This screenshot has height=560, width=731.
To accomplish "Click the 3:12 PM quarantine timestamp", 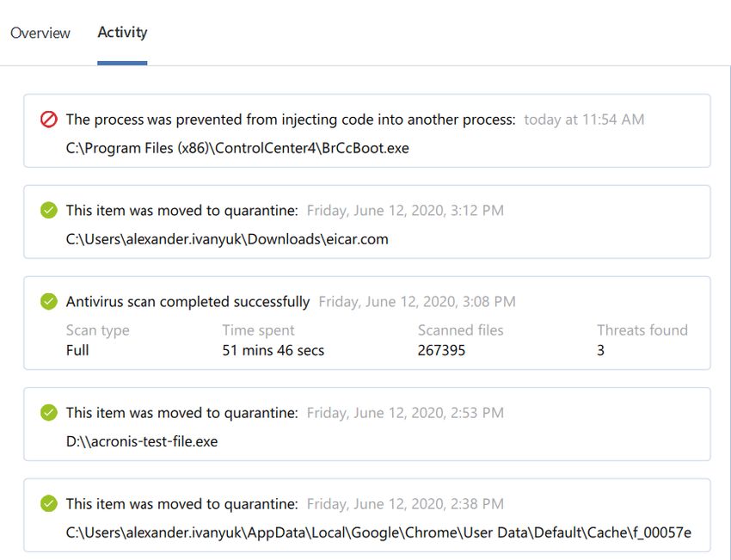I will 405,211.
